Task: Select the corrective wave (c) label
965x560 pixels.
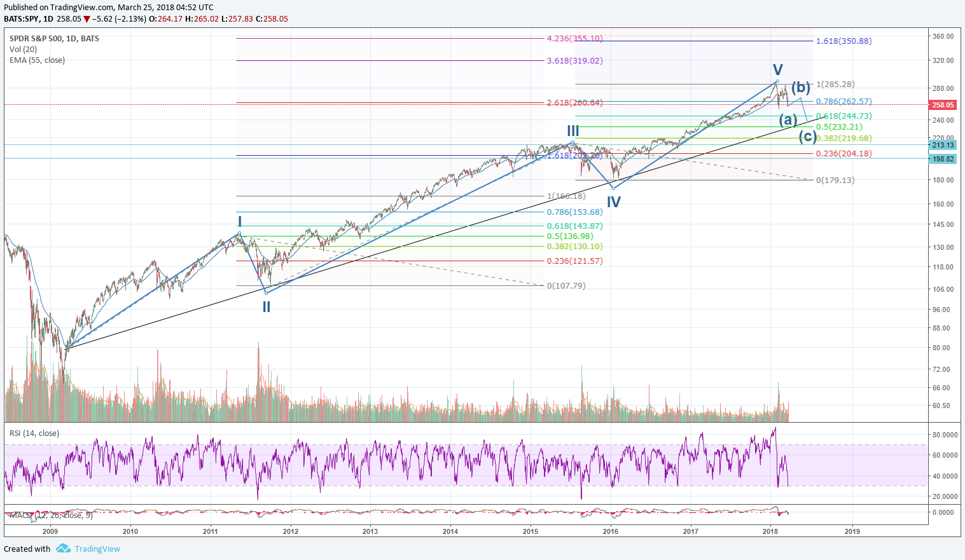Action: [x=807, y=137]
